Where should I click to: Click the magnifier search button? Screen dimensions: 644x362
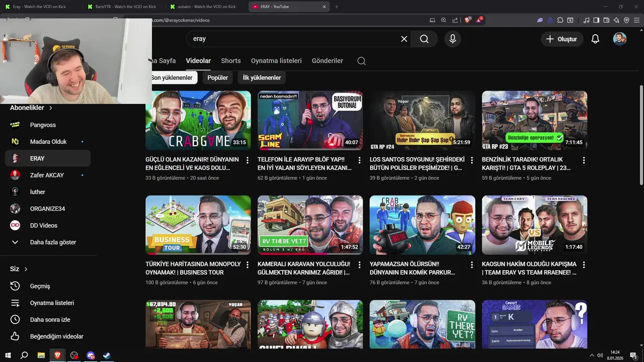tap(424, 39)
